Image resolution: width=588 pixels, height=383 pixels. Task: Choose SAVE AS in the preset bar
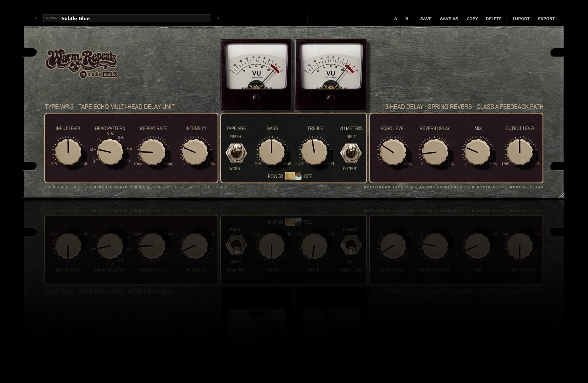[x=449, y=19]
